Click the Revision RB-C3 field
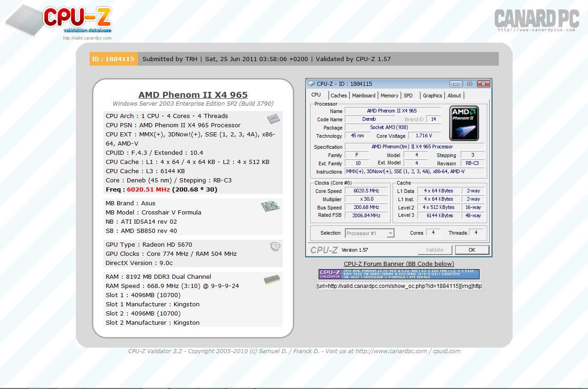 coord(472,163)
